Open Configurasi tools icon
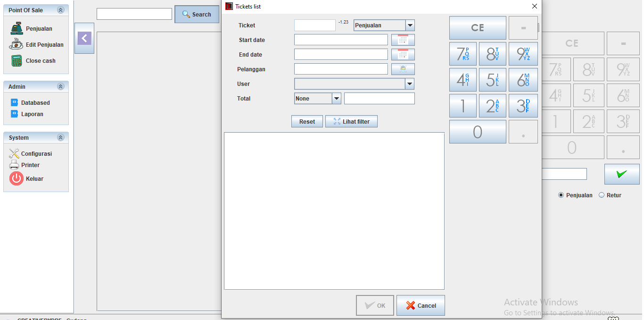The height and width of the screenshot is (320, 644). [x=14, y=153]
